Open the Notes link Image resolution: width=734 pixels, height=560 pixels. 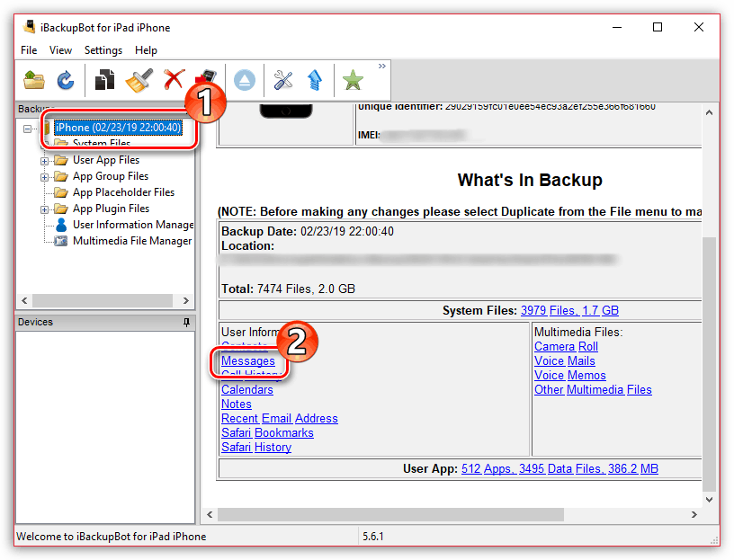click(x=237, y=404)
